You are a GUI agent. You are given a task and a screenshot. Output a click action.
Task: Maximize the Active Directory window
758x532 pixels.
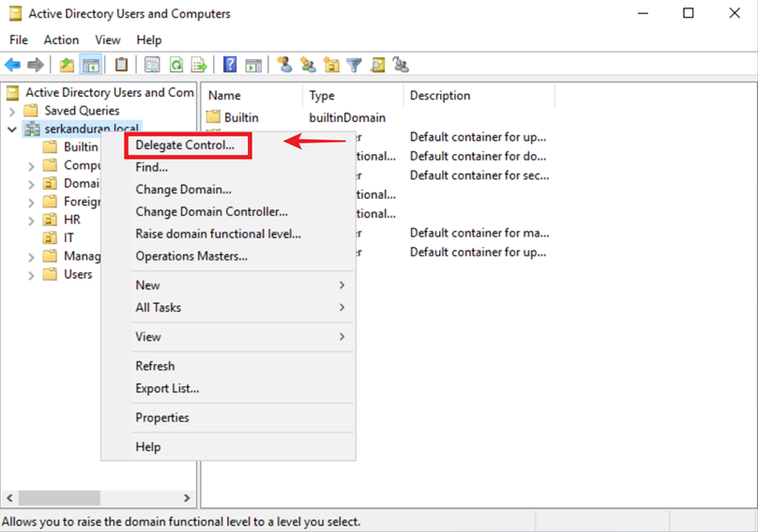(x=688, y=13)
